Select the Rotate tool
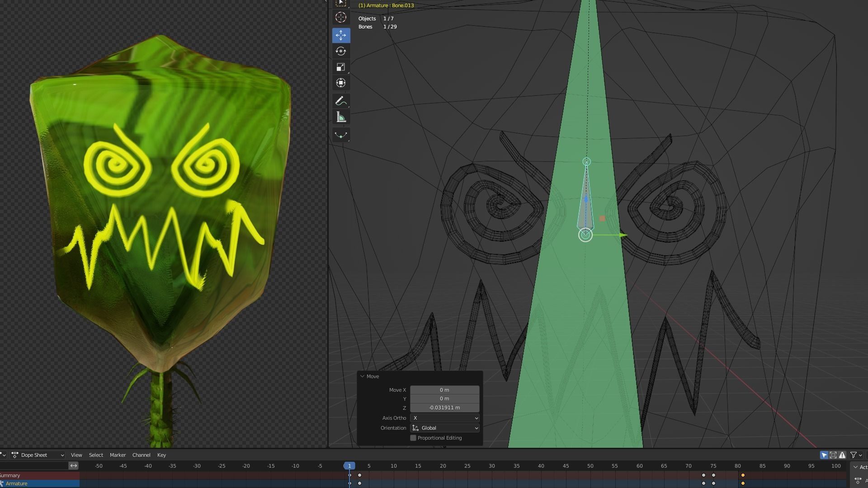 point(341,51)
